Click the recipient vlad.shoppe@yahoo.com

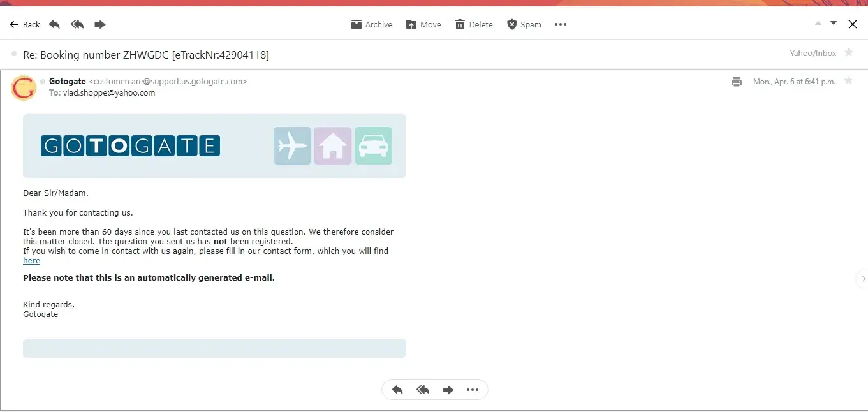point(109,92)
